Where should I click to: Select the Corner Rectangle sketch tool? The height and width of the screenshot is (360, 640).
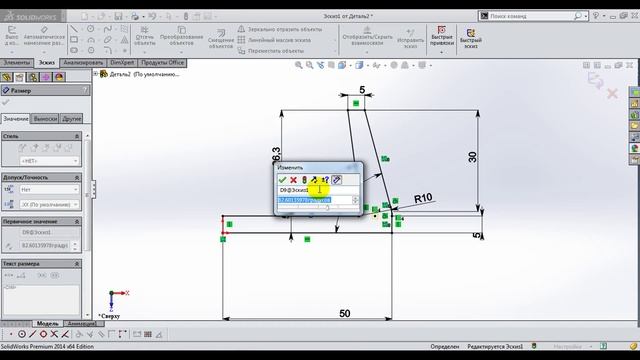click(x=74, y=40)
